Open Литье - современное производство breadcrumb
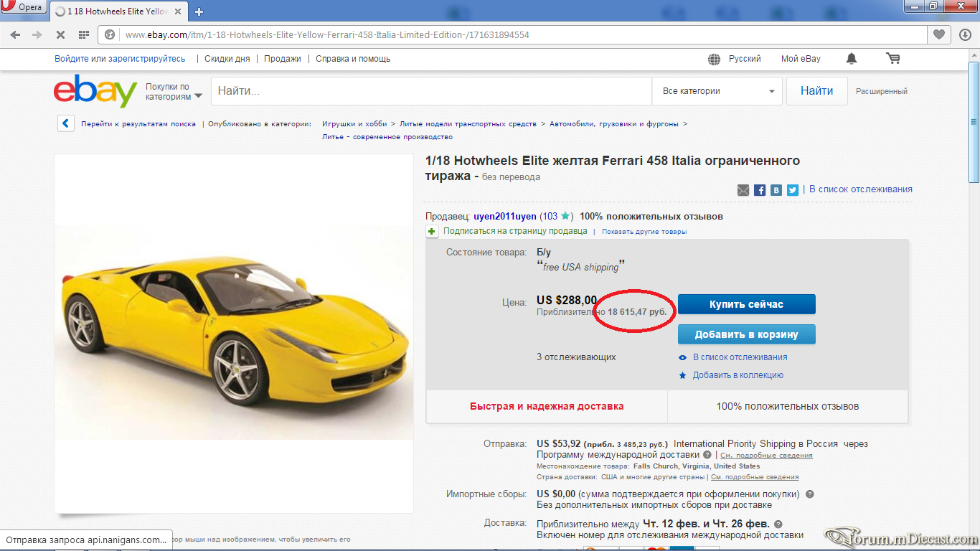Screen dimensions: 980x551 click(387, 136)
